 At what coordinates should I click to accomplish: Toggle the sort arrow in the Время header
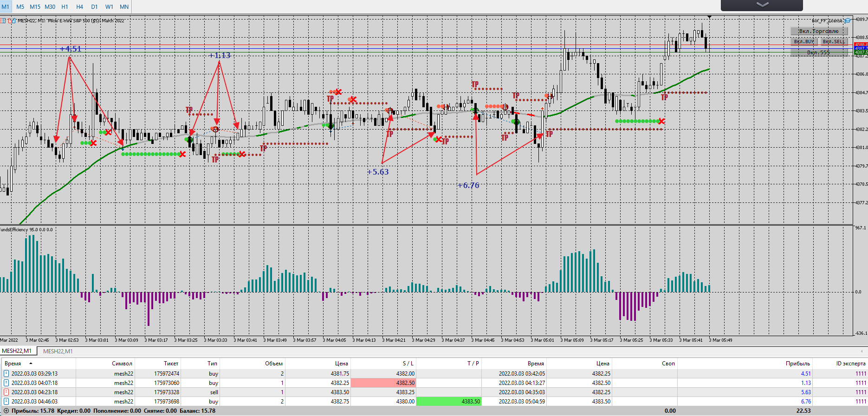pos(31,364)
